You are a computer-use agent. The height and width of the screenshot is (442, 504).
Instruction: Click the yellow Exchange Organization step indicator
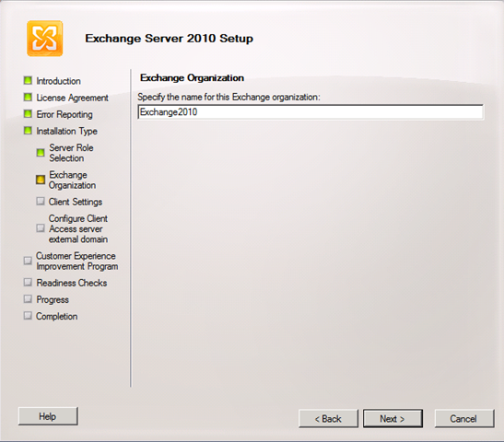pos(41,180)
